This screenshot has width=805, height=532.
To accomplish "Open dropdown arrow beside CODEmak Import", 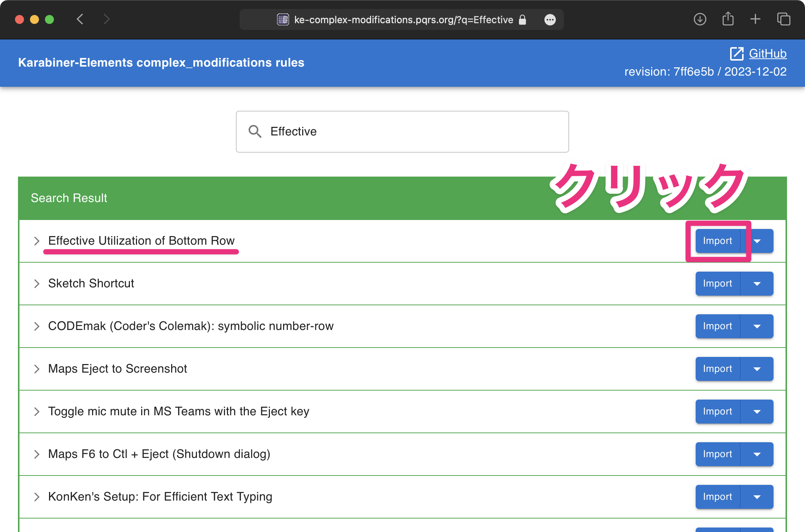I will point(757,326).
